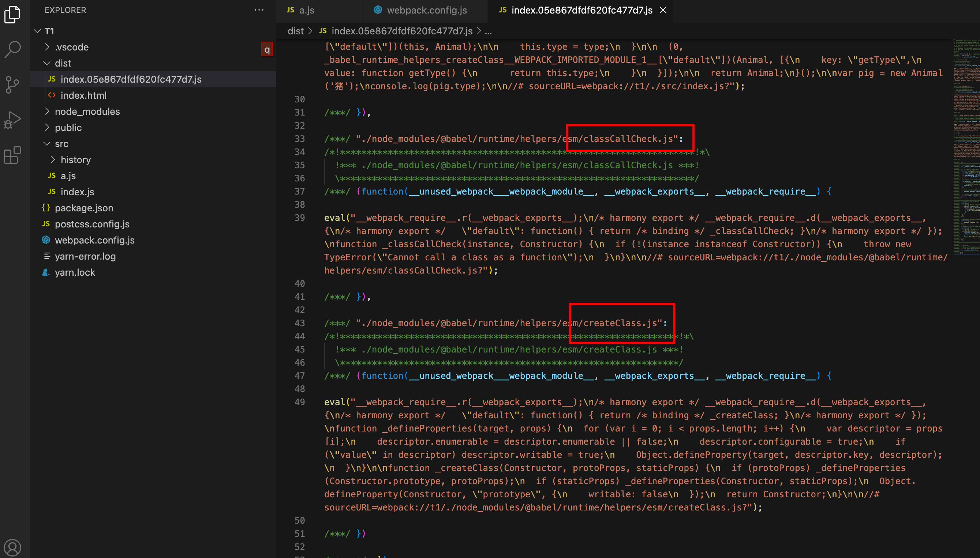Click the JS icon of postcss.config.js
The width and height of the screenshot is (980, 558).
click(46, 224)
